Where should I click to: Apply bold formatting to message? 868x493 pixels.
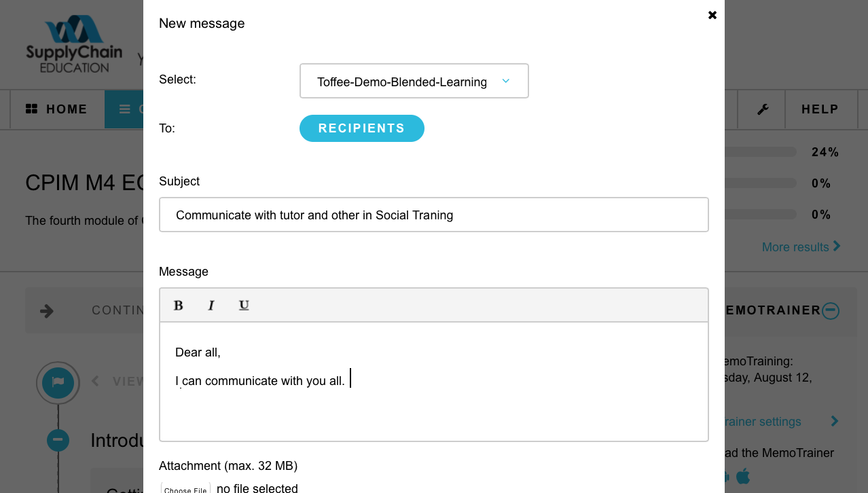[179, 306]
